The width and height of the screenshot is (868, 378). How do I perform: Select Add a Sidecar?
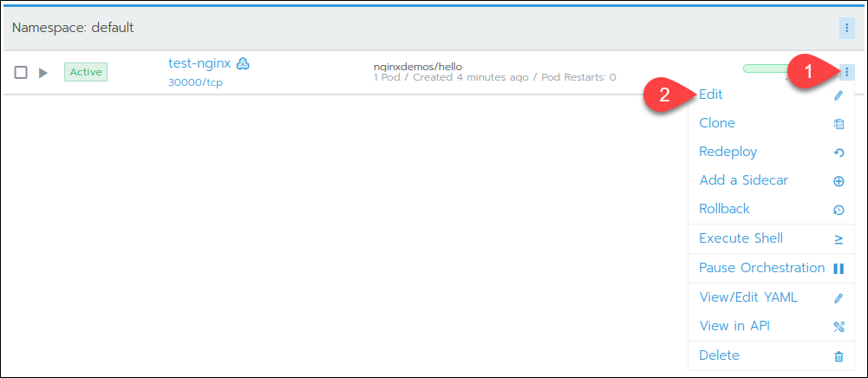[743, 179]
